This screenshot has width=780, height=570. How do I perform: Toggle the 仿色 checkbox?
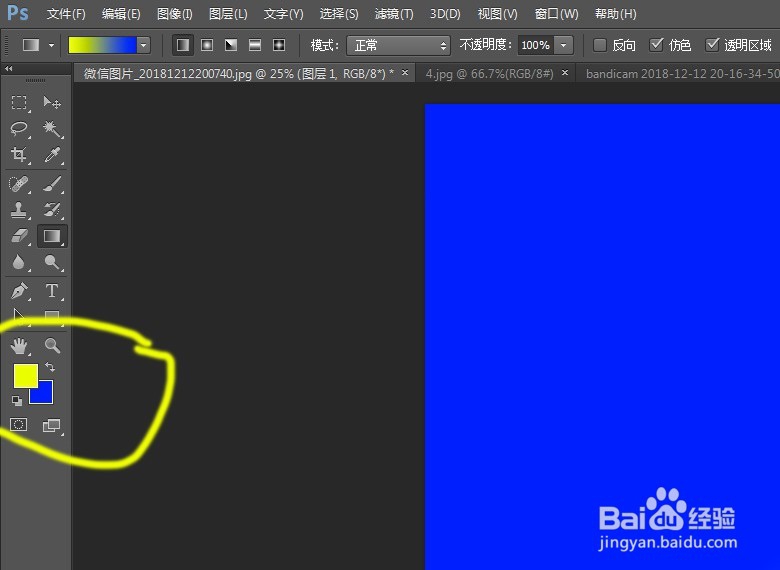point(657,45)
